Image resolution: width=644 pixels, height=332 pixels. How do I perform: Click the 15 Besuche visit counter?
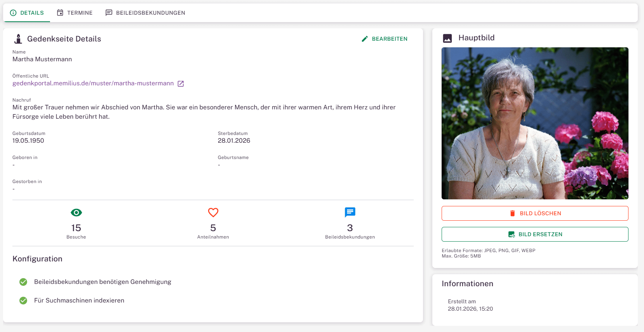(76, 228)
